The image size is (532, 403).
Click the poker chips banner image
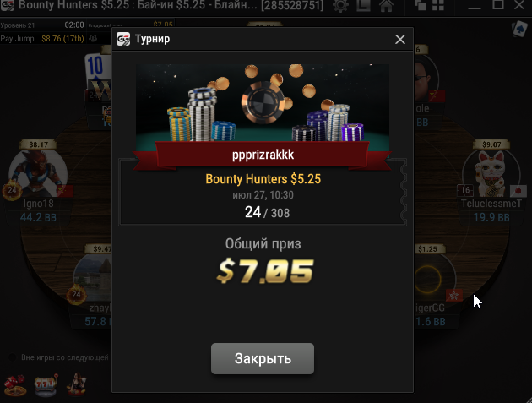click(263, 103)
